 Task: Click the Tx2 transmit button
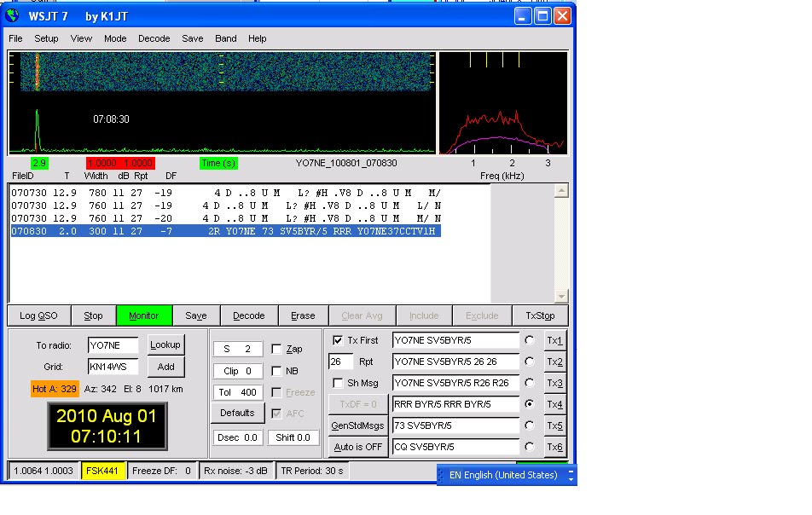554,362
